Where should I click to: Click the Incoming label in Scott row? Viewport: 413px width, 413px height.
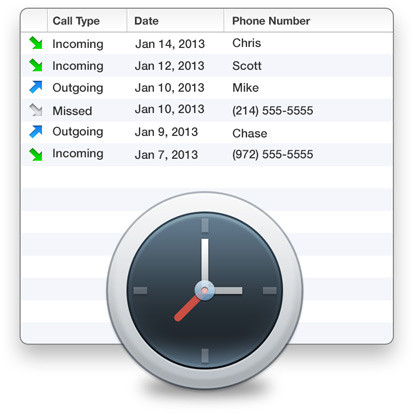coord(78,66)
